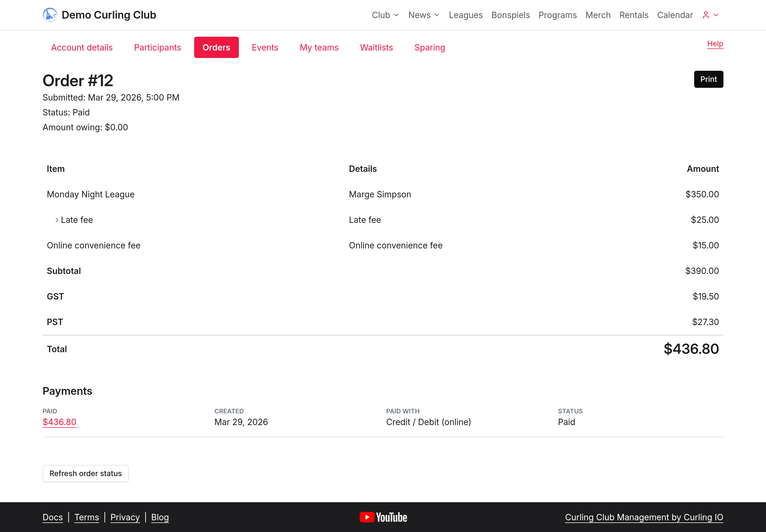The width and height of the screenshot is (766, 532).
Task: Click the Order #12 heading
Action: pos(78,81)
